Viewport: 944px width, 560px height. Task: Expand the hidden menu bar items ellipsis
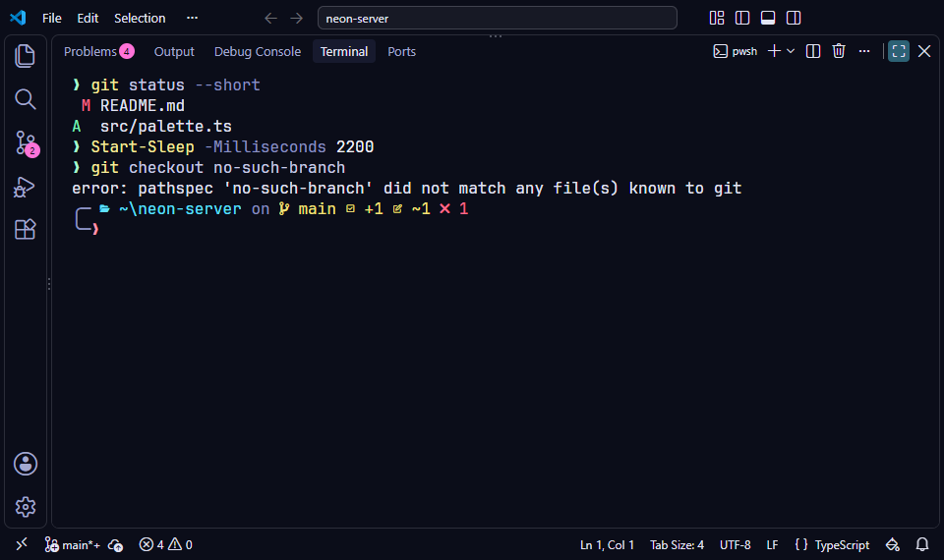coord(192,18)
